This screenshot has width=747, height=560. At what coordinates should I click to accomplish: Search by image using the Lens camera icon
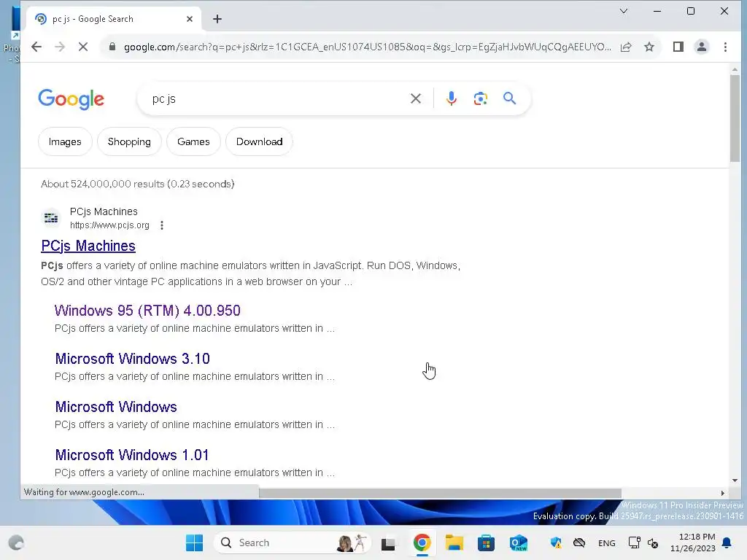[480, 98]
